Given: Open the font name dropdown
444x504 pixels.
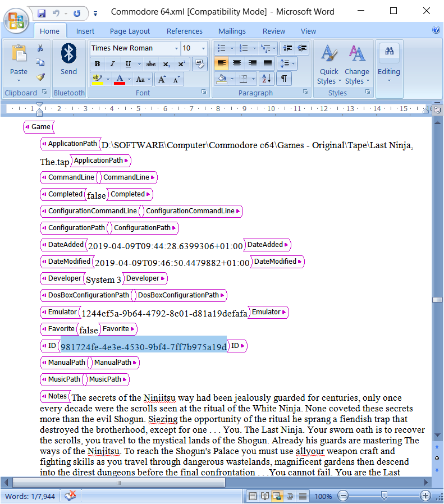Looking at the screenshot, I should [176, 48].
